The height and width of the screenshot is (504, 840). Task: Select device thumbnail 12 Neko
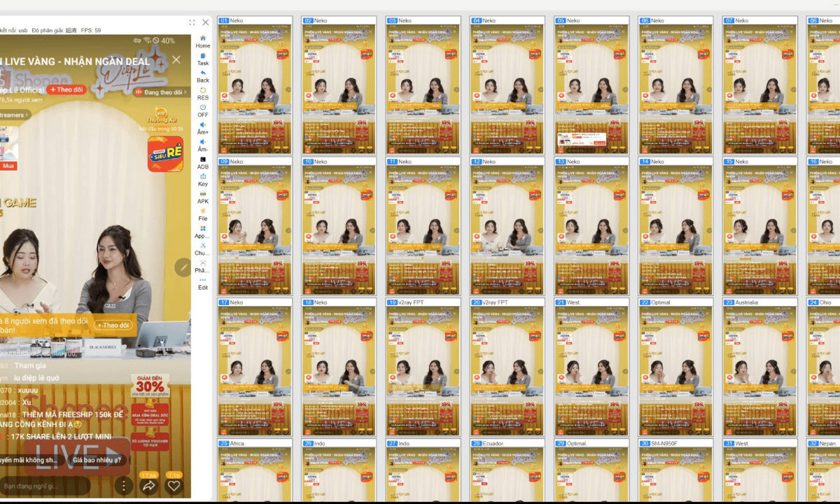507,226
